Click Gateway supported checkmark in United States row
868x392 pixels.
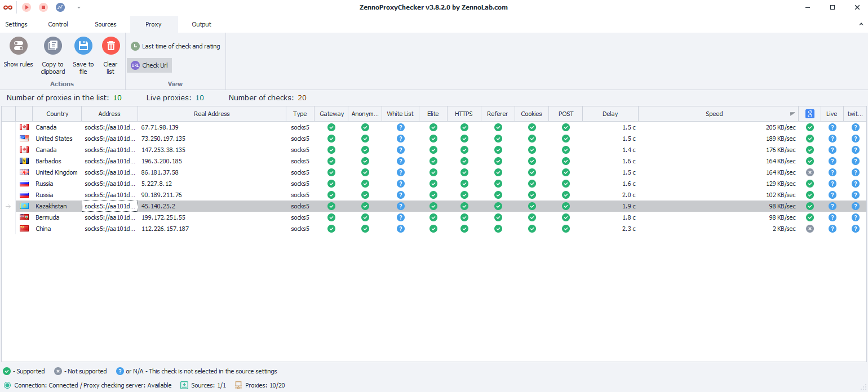331,139
